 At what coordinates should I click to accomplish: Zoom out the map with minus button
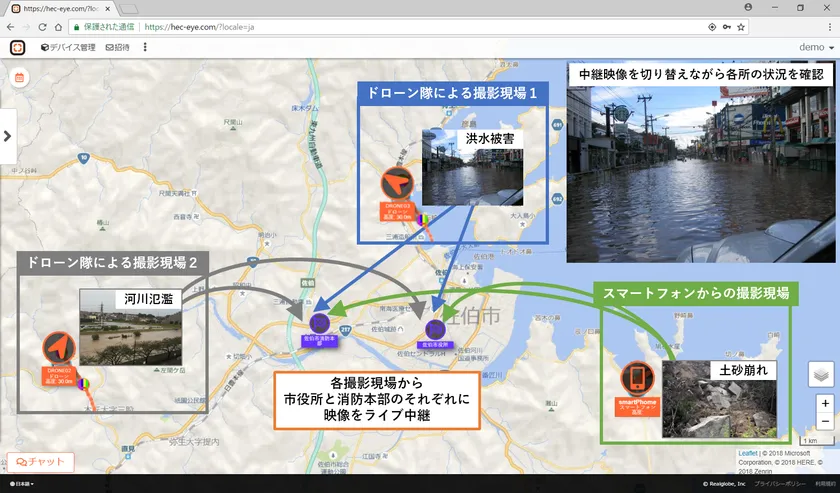pos(824,422)
